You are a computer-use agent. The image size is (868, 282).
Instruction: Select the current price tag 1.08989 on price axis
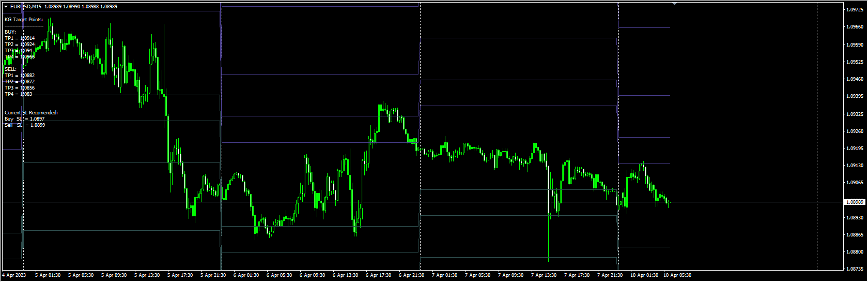tap(854, 202)
